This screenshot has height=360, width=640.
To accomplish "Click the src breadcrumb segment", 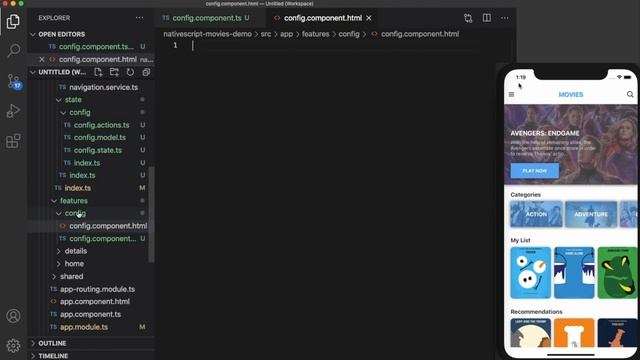I will [266, 34].
